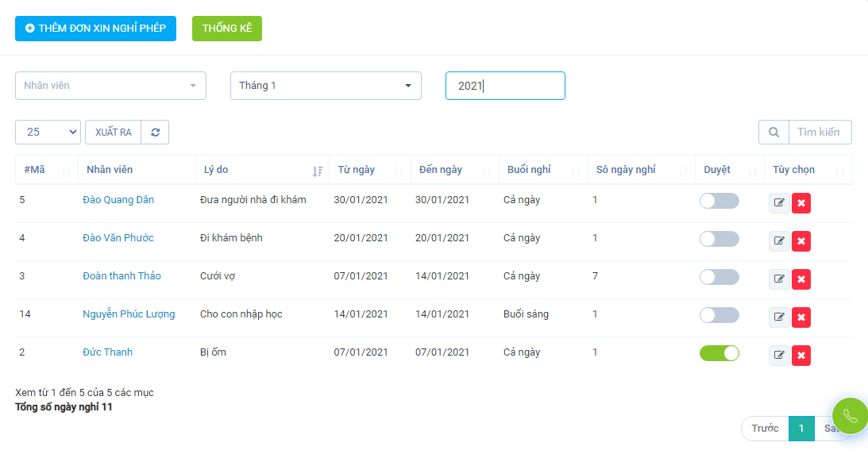Screen dimensions: 868x454
Task: Focus the year field showing 2021
Action: click(x=505, y=86)
